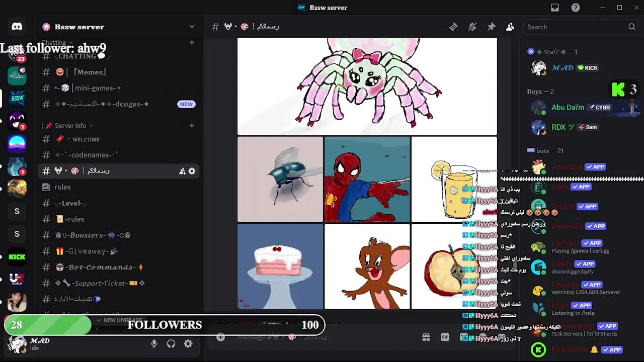
Task: Open User Settings gear beside headphones
Action: pyautogui.click(x=188, y=344)
